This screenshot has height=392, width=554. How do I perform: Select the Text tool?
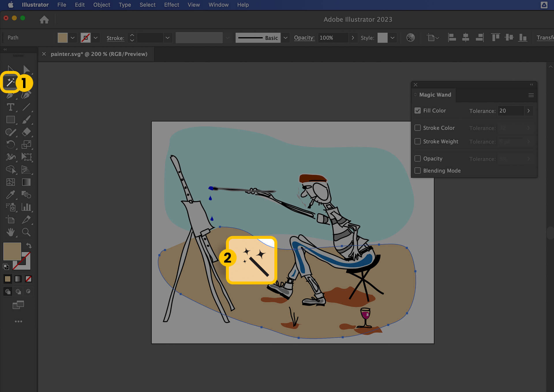coord(10,107)
